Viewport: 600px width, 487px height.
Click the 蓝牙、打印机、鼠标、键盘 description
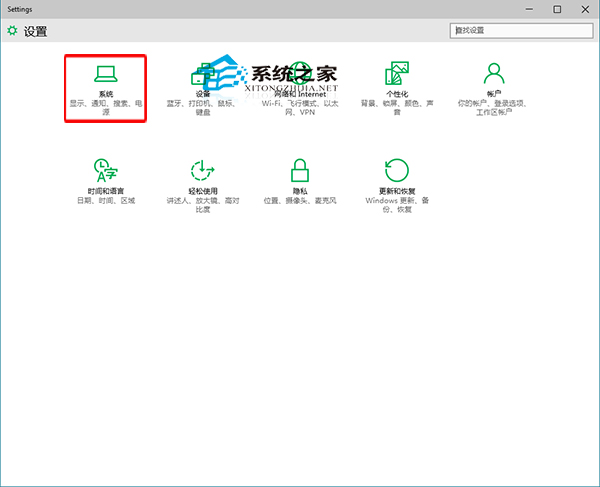tap(203, 108)
